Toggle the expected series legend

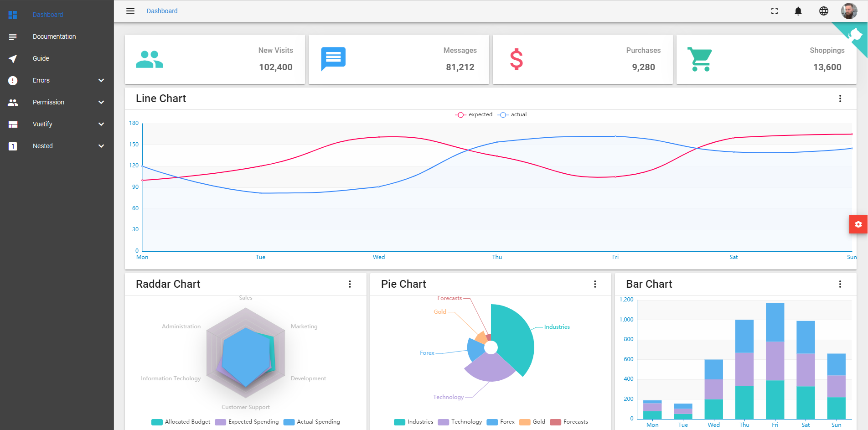point(474,114)
